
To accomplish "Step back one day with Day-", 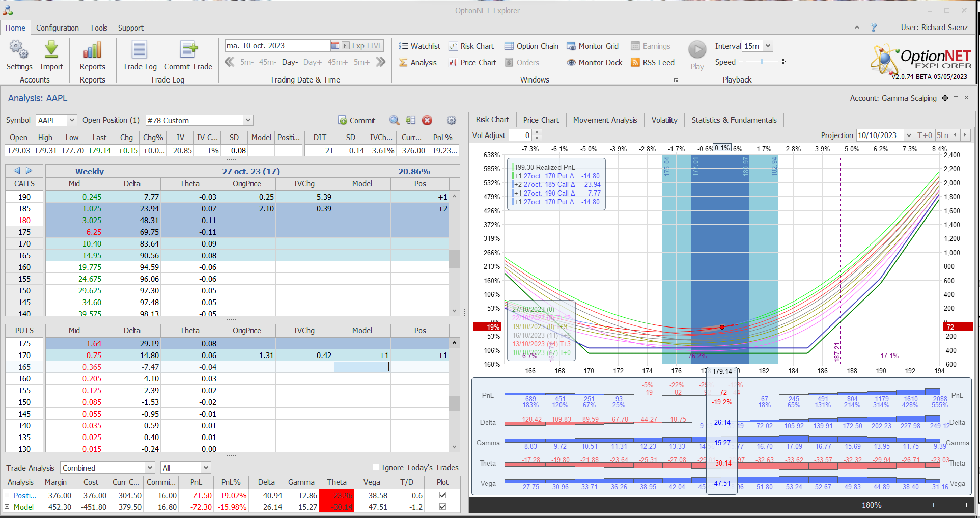I will [290, 62].
